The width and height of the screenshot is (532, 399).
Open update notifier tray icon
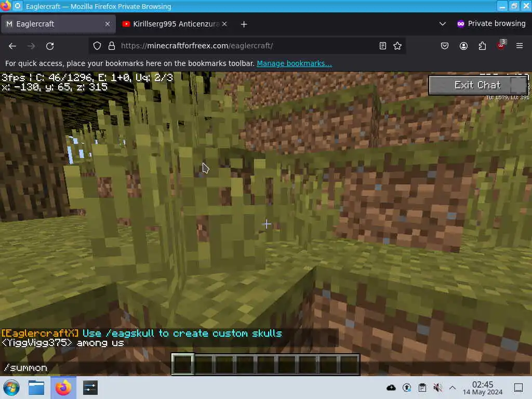pyautogui.click(x=407, y=388)
